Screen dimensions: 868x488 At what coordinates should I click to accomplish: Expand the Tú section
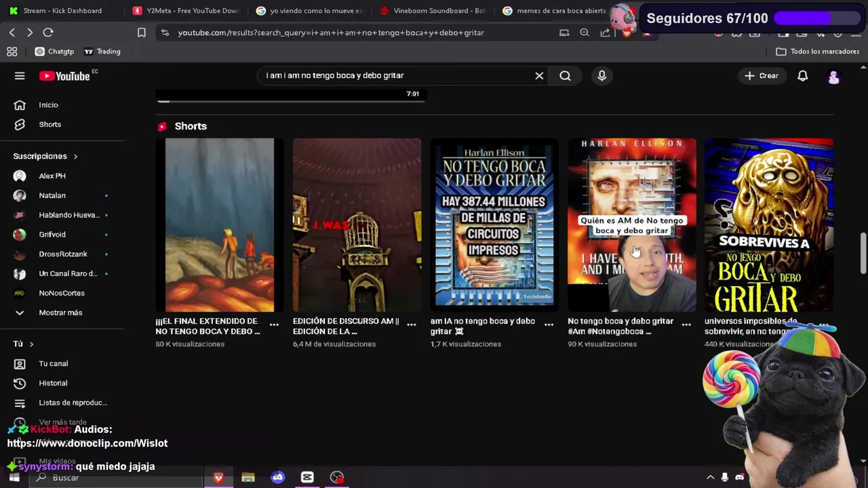(23, 344)
